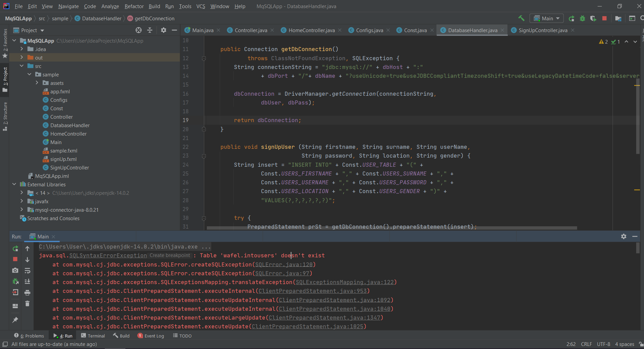Viewport: 644px width, 349px height.
Task: Open the VCS menu
Action: tap(201, 6)
